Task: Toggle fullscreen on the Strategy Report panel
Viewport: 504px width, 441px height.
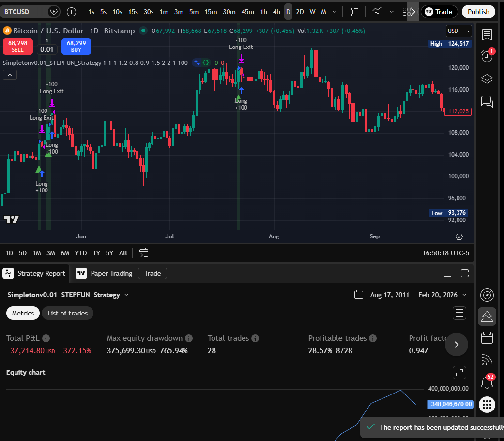Action: (464, 273)
